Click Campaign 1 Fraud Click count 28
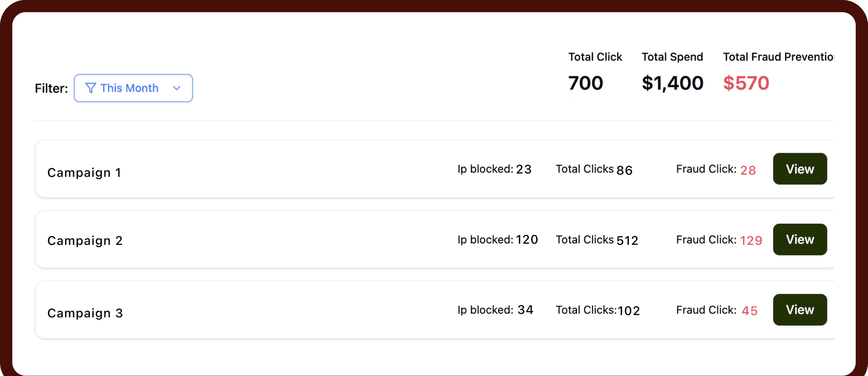 tap(748, 170)
